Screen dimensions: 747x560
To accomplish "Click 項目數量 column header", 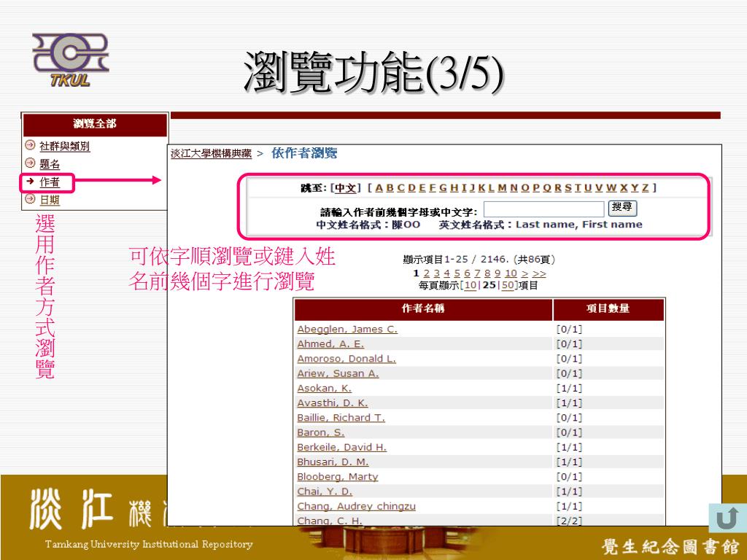I will point(608,308).
